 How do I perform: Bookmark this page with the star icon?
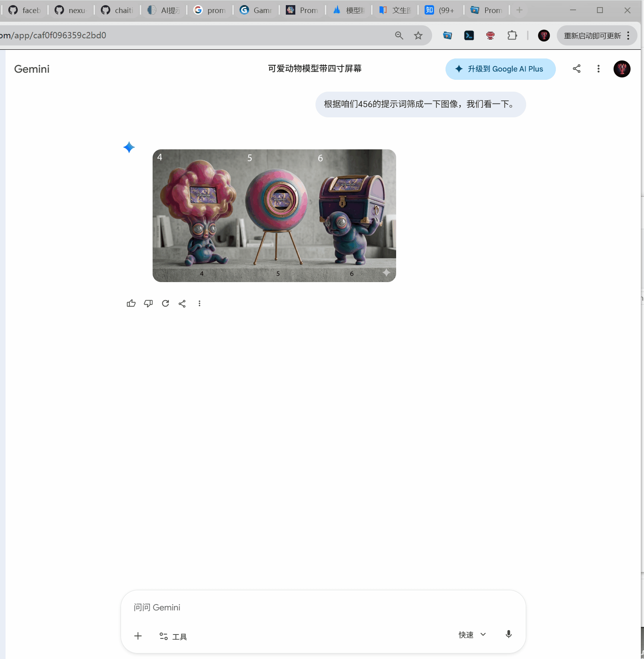418,36
